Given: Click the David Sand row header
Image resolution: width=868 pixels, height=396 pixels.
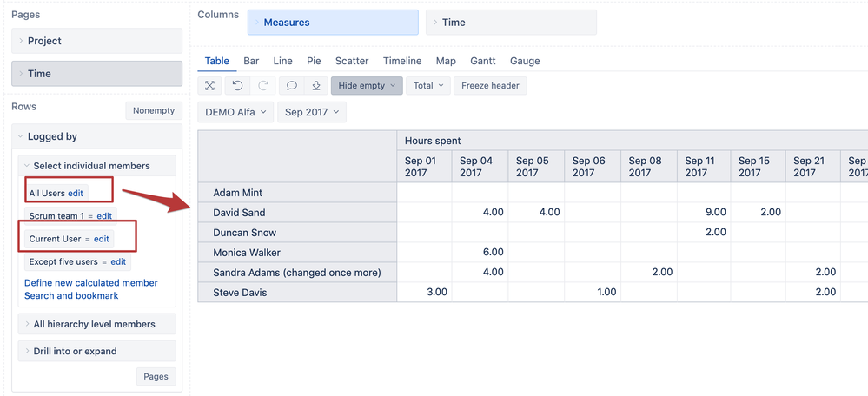Looking at the screenshot, I should coord(297,213).
